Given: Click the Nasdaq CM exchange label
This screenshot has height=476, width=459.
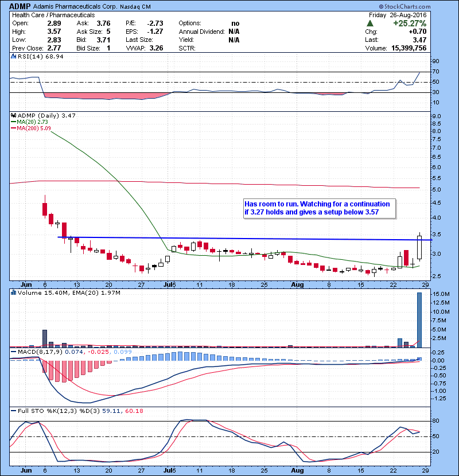Looking at the screenshot, I should coord(135,7).
